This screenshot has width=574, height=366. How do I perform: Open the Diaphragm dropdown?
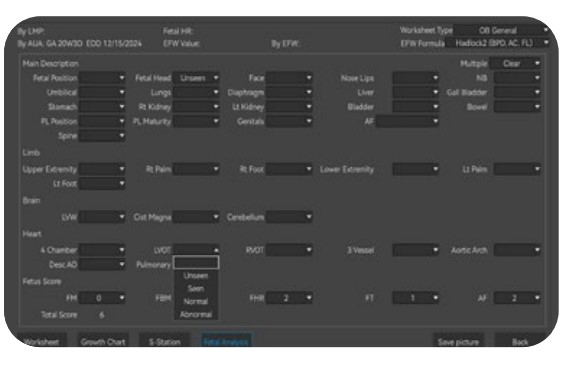[289, 92]
